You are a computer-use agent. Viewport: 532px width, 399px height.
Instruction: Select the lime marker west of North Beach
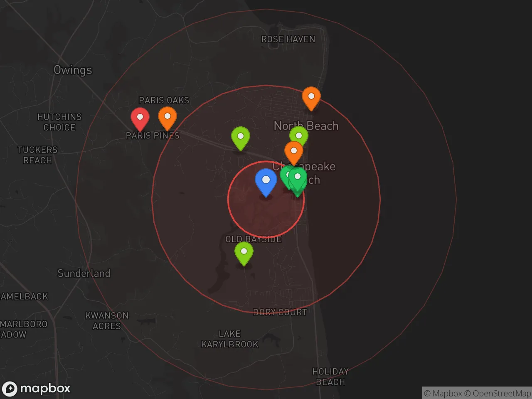pyautogui.click(x=241, y=137)
